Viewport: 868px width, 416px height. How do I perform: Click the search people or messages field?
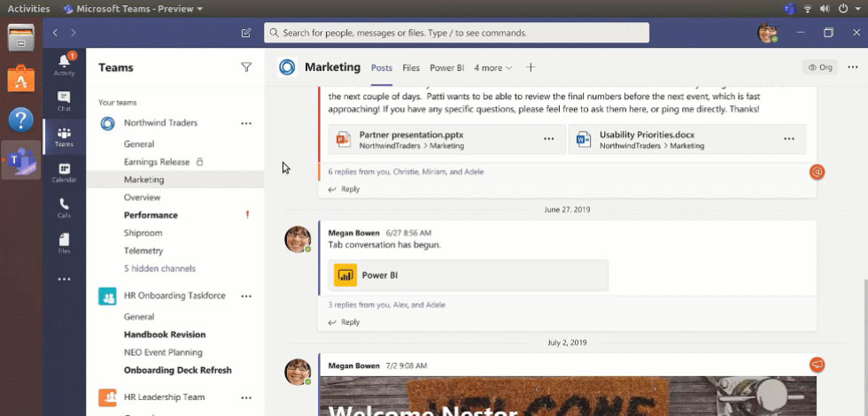pos(456,33)
